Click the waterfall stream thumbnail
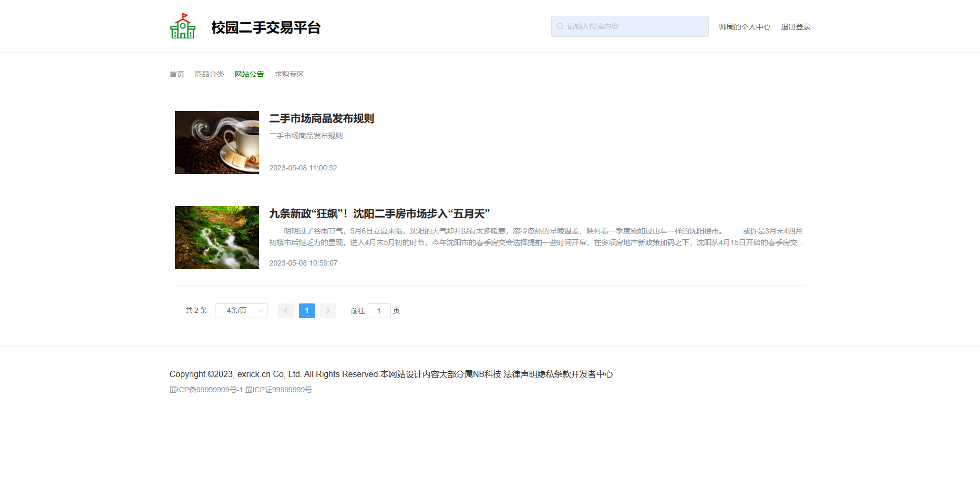Screen dimensions: 980x498 pyautogui.click(x=216, y=237)
